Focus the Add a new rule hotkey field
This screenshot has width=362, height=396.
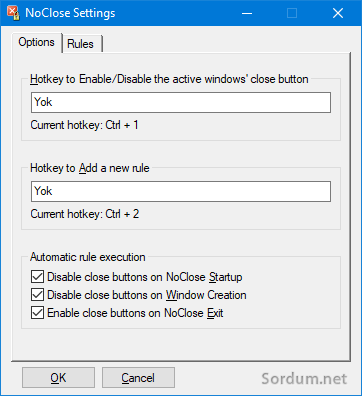pos(181,191)
